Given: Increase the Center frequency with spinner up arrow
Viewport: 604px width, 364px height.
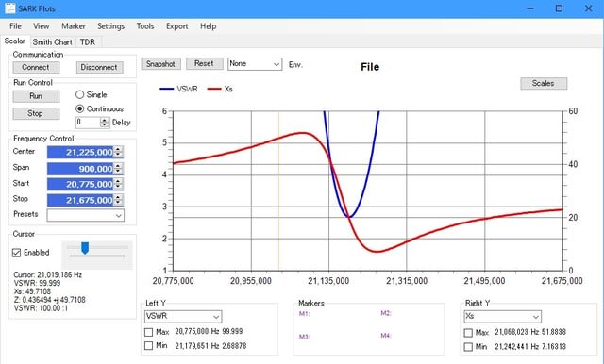Looking at the screenshot, I should pos(119,149).
